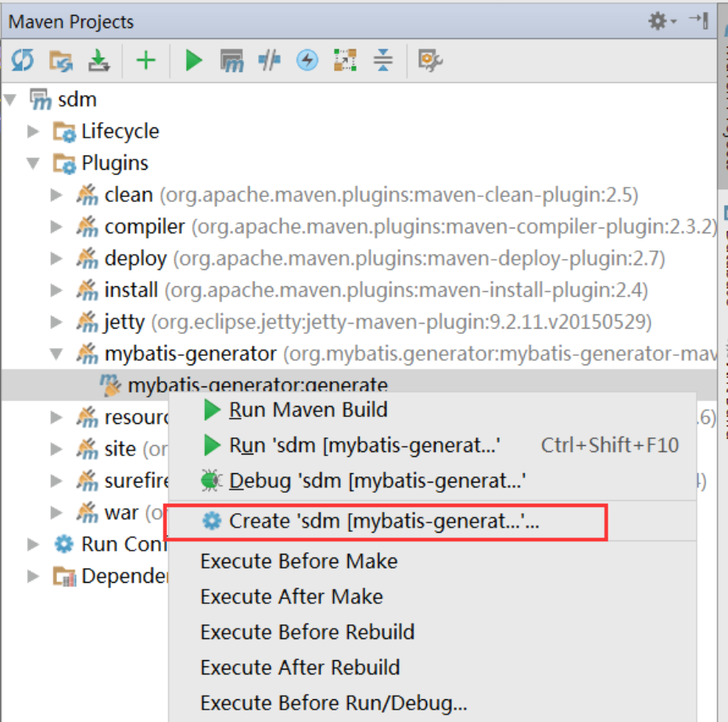Collapse the mybatis-generator plugin node

(x=56, y=354)
